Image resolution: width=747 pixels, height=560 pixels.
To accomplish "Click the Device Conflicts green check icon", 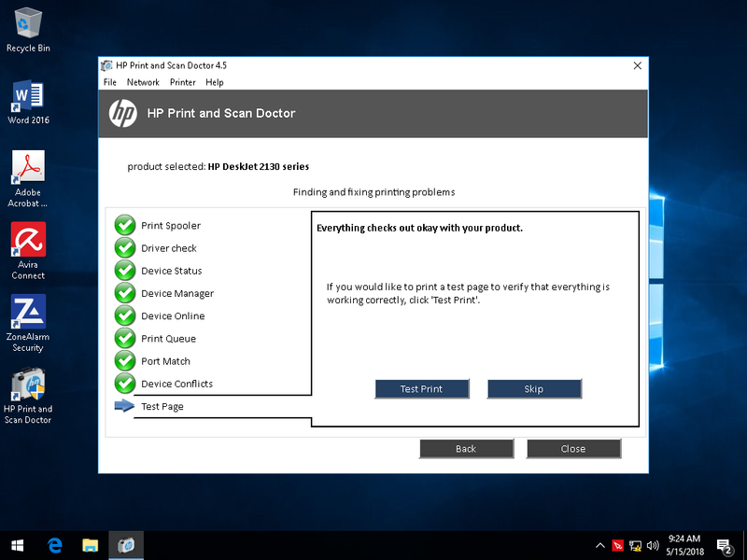I will [x=125, y=384].
